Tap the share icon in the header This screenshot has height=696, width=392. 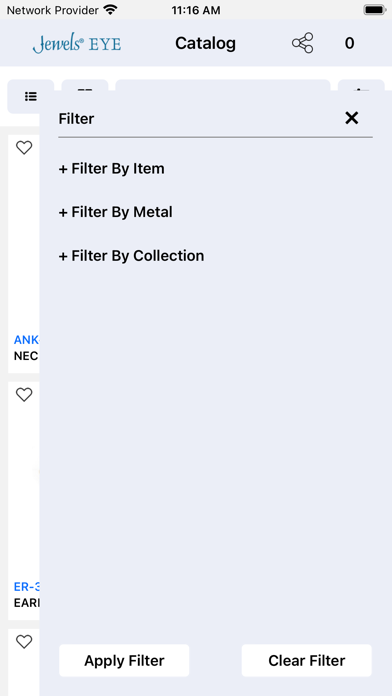pos(302,43)
